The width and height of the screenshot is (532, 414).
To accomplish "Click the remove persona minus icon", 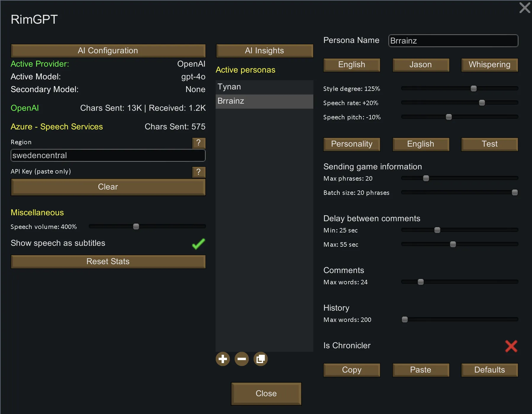I will [x=242, y=359].
